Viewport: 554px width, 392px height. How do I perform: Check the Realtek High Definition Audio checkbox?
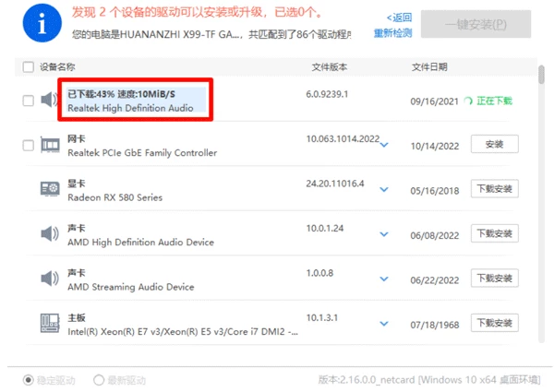(29, 101)
